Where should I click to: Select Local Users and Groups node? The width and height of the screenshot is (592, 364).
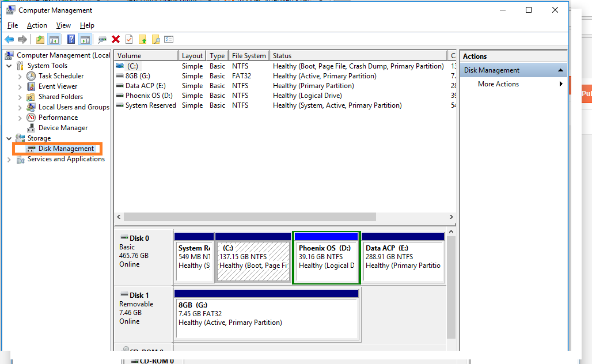tap(74, 107)
